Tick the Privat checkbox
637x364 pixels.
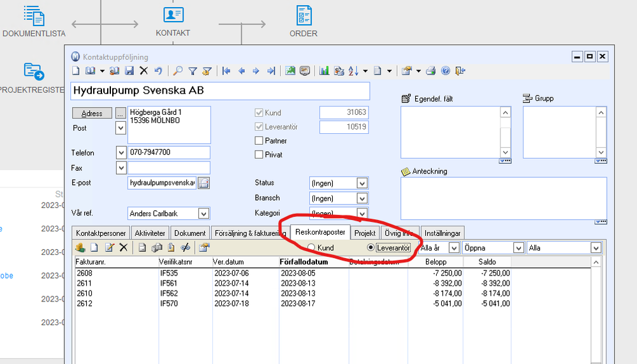[x=259, y=154]
